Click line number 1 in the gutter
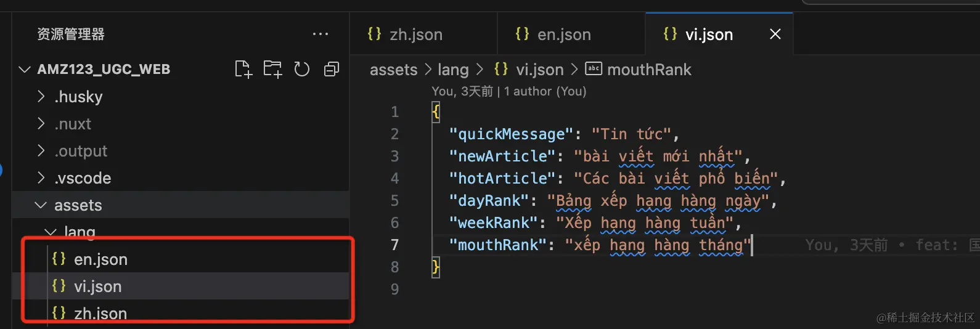 pyautogui.click(x=394, y=112)
